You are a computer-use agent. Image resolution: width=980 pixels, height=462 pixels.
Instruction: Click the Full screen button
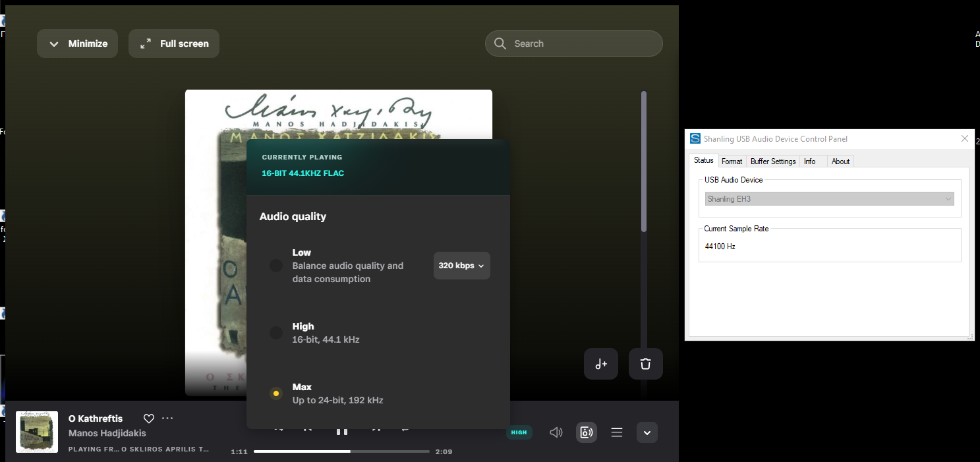click(x=173, y=43)
